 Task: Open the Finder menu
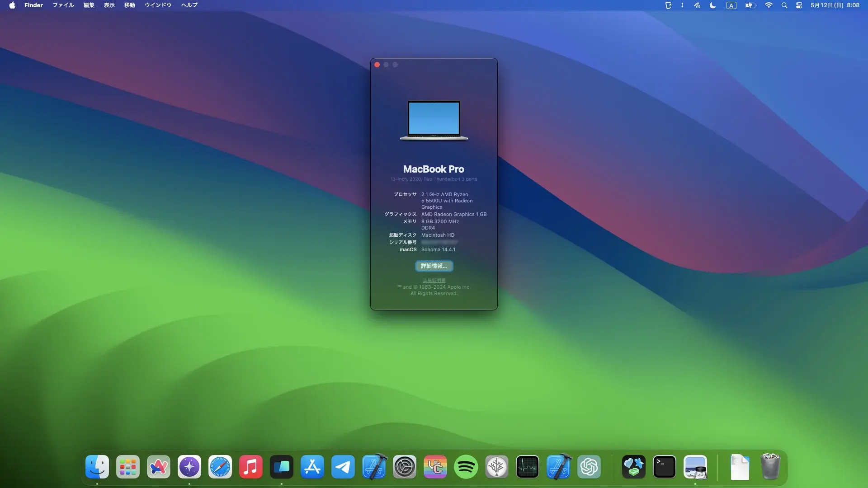click(x=33, y=5)
